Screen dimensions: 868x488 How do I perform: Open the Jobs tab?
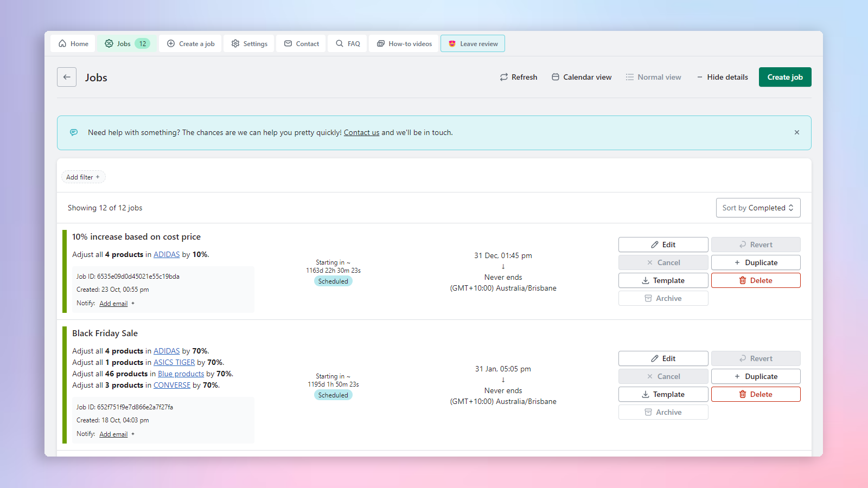(x=127, y=44)
